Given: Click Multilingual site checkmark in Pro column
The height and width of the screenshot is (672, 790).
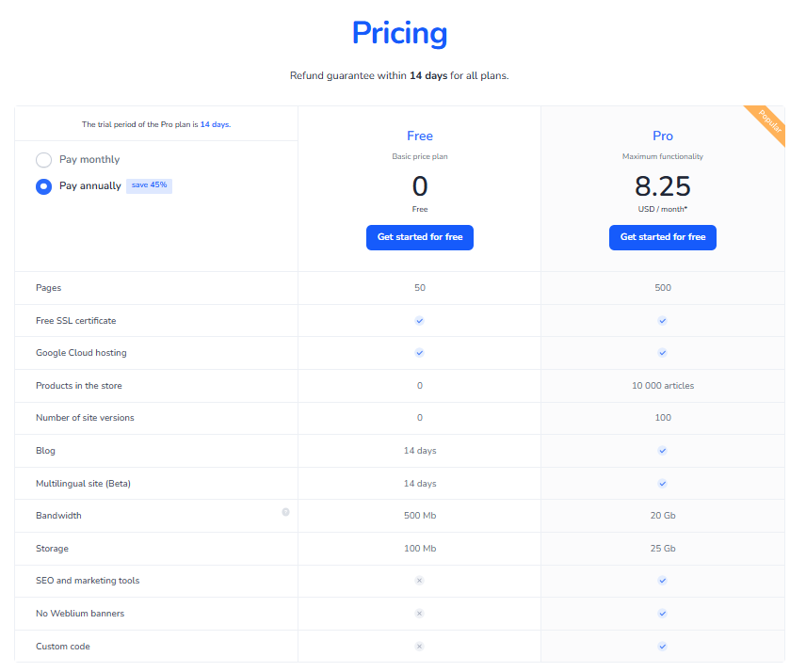Looking at the screenshot, I should pyautogui.click(x=662, y=483).
